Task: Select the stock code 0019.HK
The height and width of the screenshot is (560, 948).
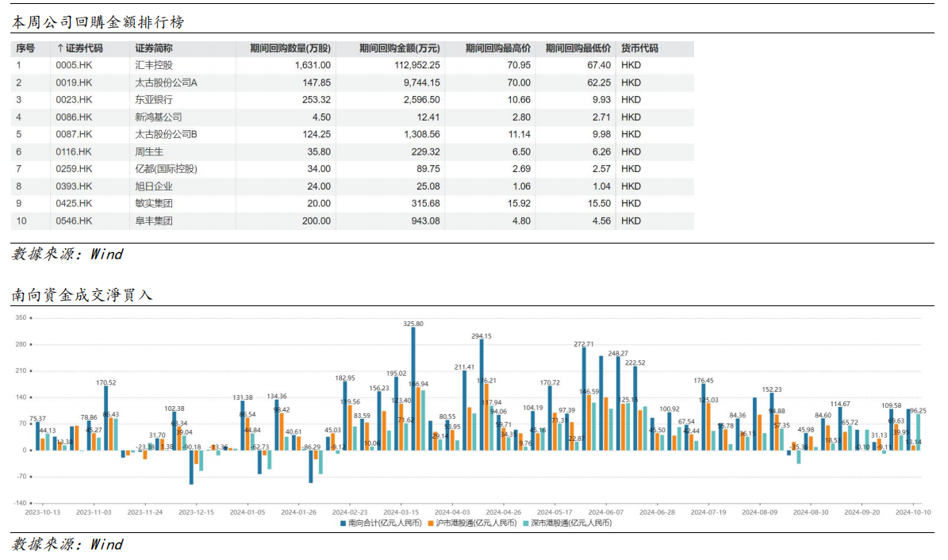Action: [74, 82]
